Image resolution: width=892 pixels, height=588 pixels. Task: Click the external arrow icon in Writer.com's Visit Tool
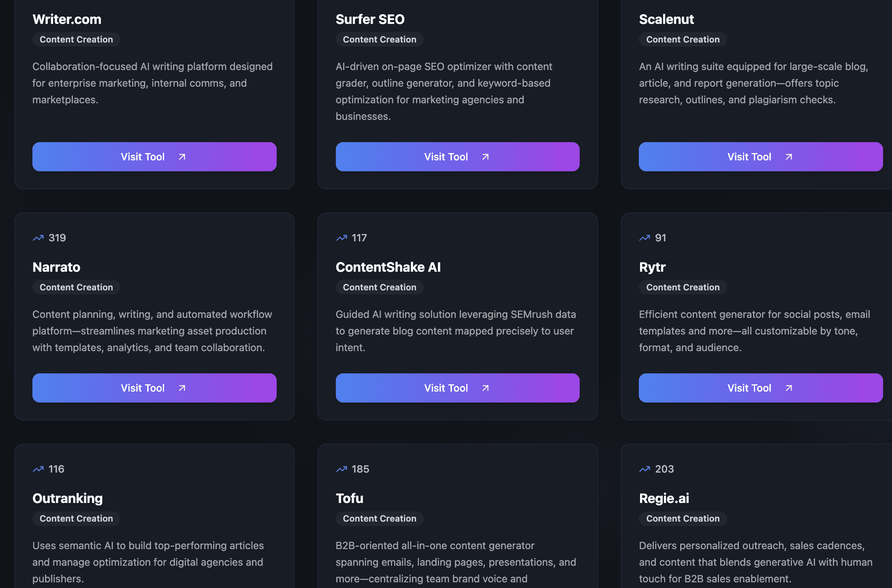coord(182,157)
